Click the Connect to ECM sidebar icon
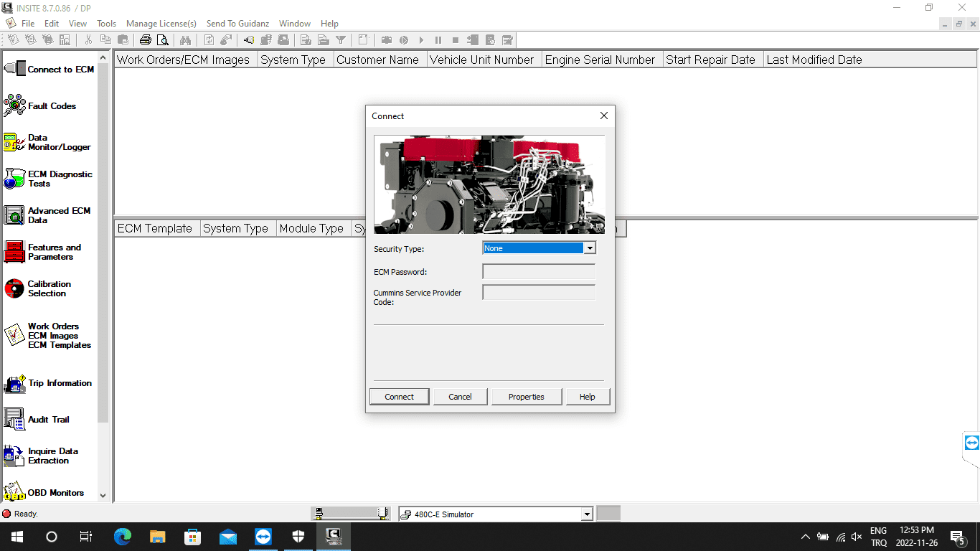Viewport: 980px width, 551px height. pos(15,70)
